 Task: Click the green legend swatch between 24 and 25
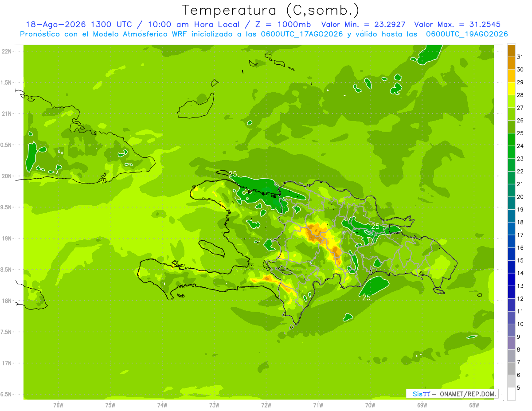click(511, 140)
